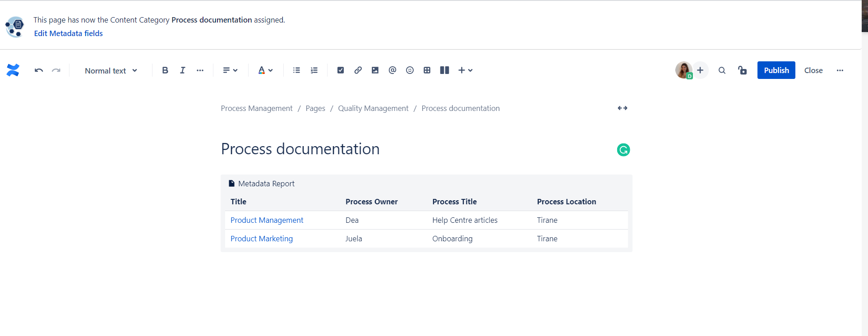Open find and replace search
The image size is (868, 336).
pos(722,70)
